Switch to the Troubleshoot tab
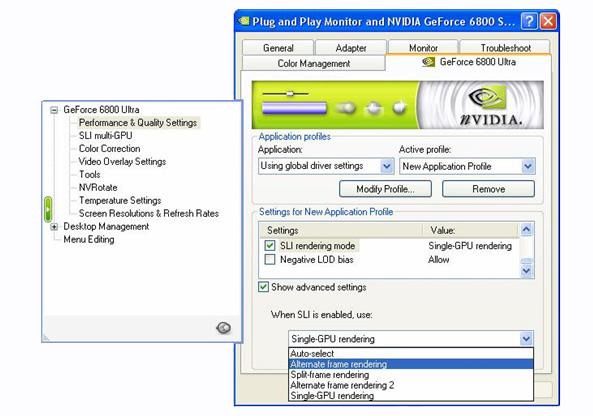 point(505,48)
